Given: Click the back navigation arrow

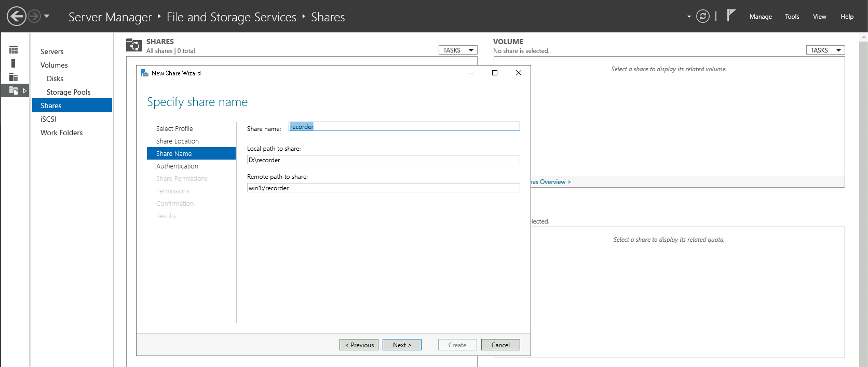Looking at the screenshot, I should point(17,16).
